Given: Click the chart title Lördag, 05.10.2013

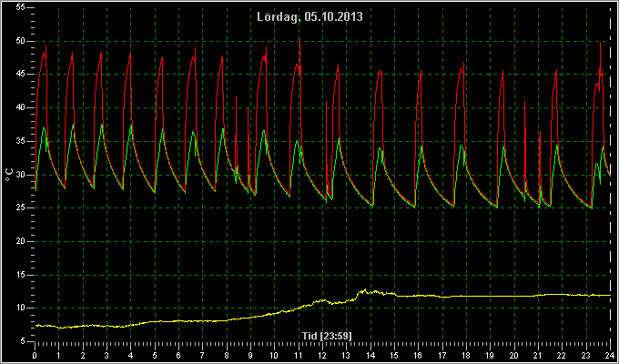Looking at the screenshot, I should click(x=309, y=17).
